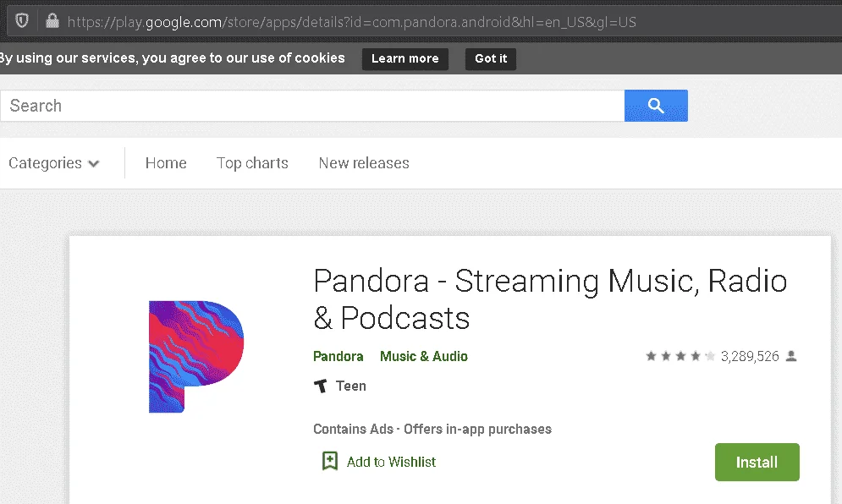Viewport: 842px width, 504px height.
Task: Click the blue magnifier search button
Action: pyautogui.click(x=656, y=106)
